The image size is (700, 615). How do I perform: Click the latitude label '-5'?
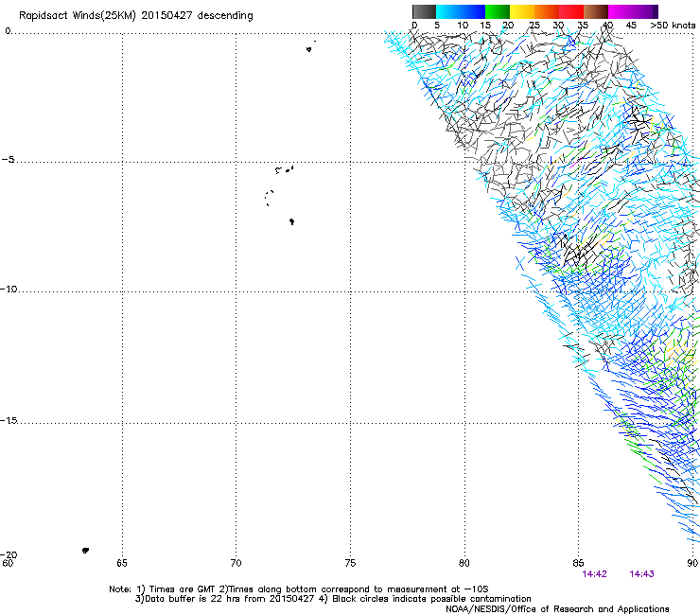(8, 160)
